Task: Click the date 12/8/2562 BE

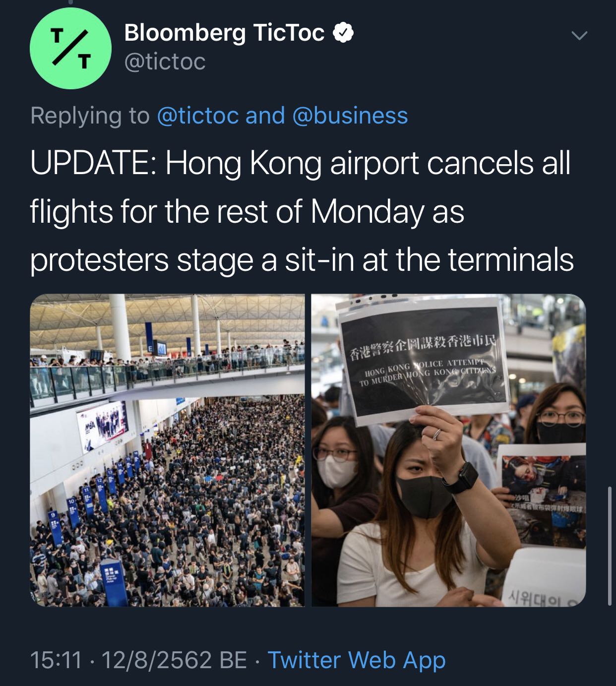Action: click(x=174, y=660)
